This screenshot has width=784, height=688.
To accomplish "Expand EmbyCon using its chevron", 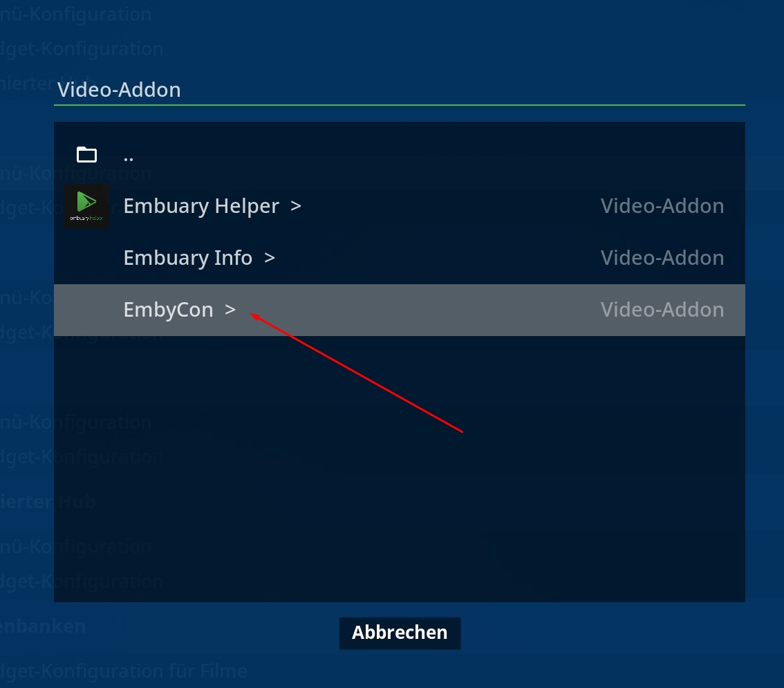I will pyautogui.click(x=230, y=310).
